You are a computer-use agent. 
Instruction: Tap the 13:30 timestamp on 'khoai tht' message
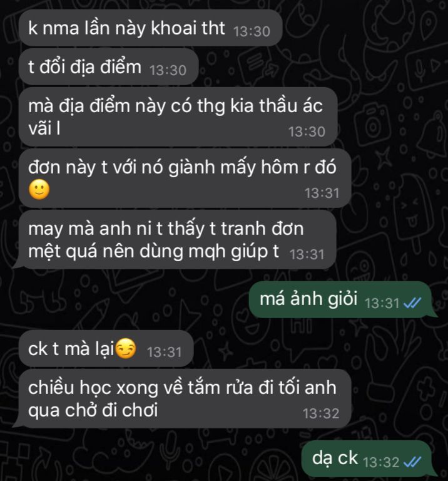[252, 31]
